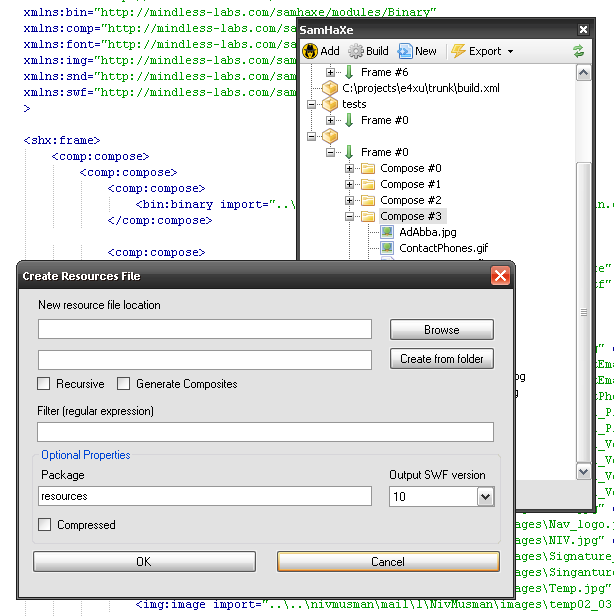Close the SamHaXe panel
The height and width of the screenshot is (616, 614).
click(583, 30)
